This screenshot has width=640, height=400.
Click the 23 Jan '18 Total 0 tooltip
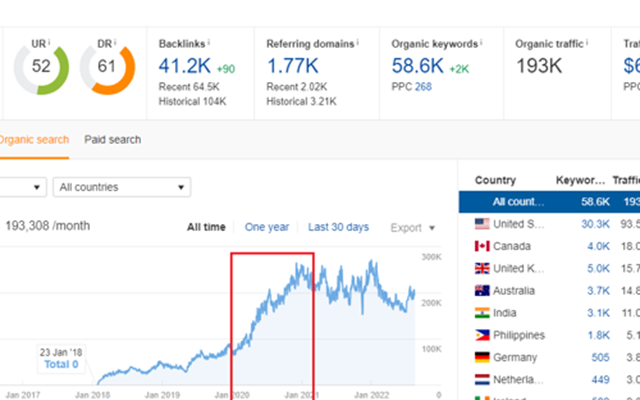coord(61,358)
